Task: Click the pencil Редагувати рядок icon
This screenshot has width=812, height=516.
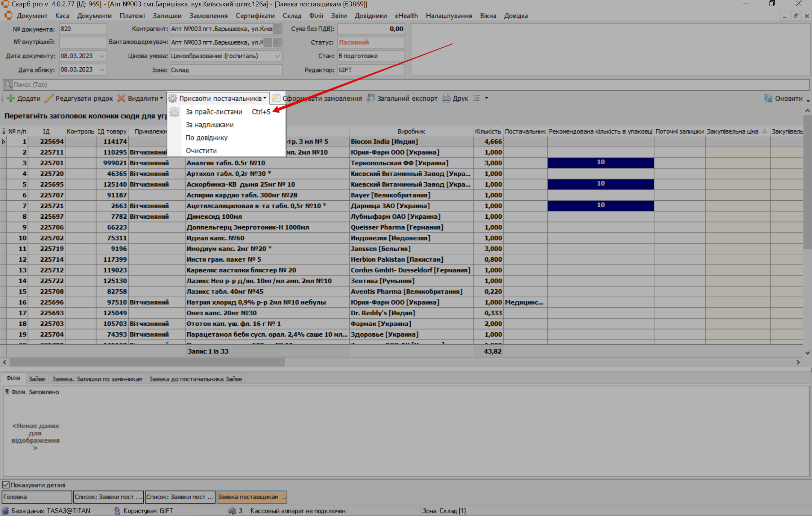Action: pyautogui.click(x=49, y=98)
